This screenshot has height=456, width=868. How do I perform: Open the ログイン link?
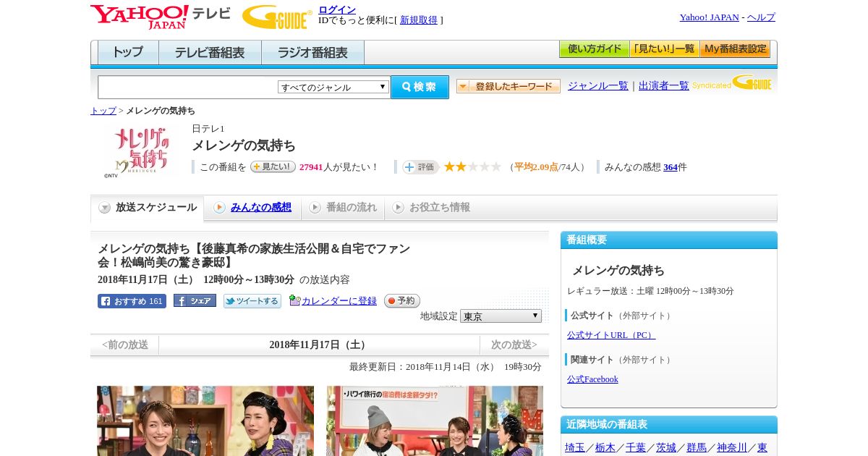point(337,9)
